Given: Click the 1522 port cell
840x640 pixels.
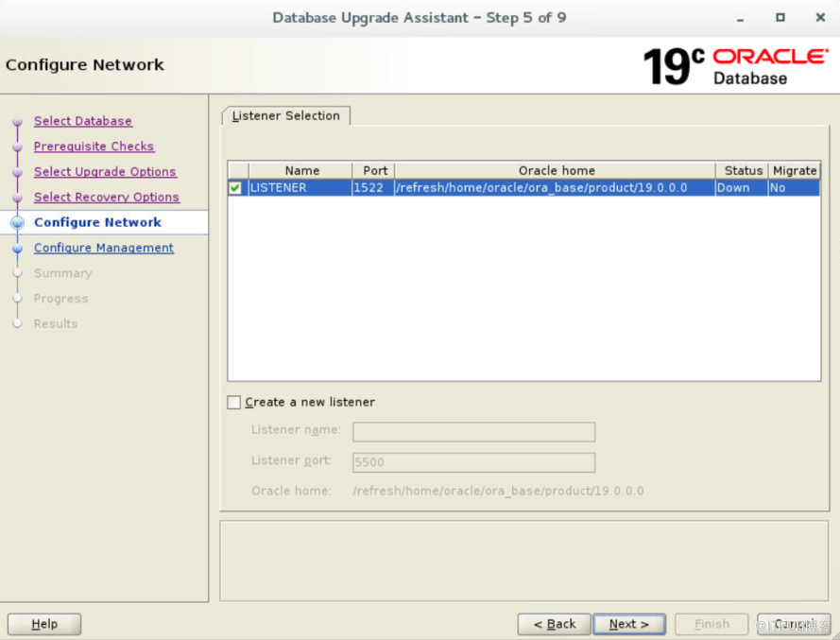Looking at the screenshot, I should (373, 187).
